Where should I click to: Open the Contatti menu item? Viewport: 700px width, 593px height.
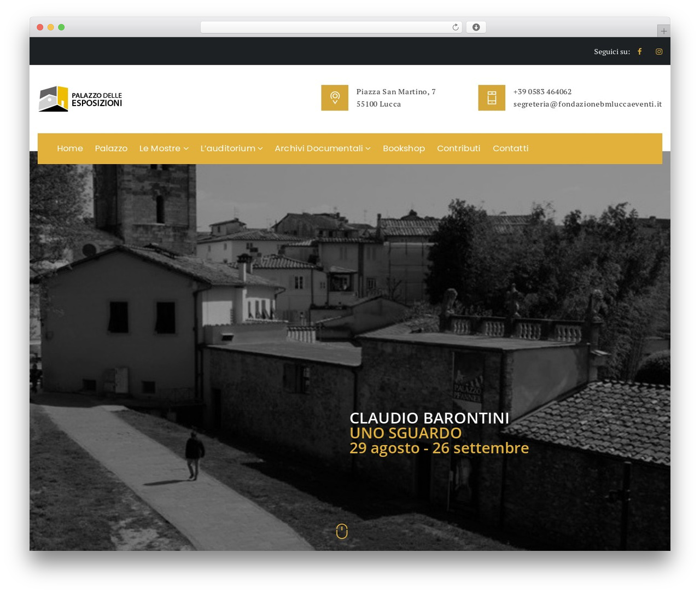(x=510, y=148)
